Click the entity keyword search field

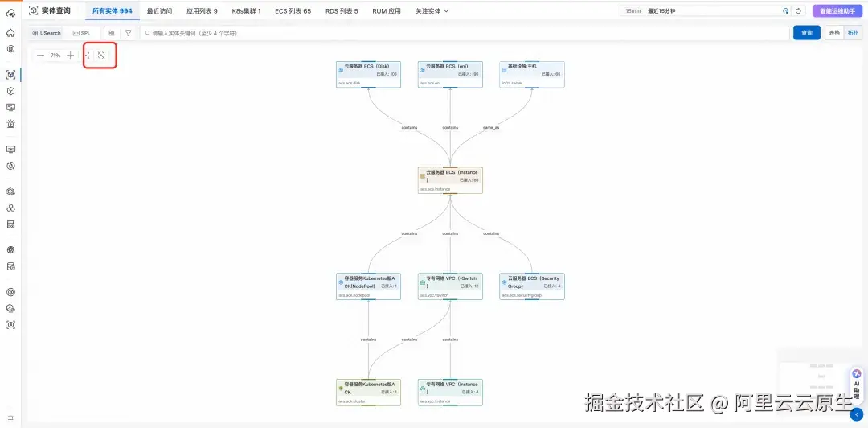click(x=465, y=33)
